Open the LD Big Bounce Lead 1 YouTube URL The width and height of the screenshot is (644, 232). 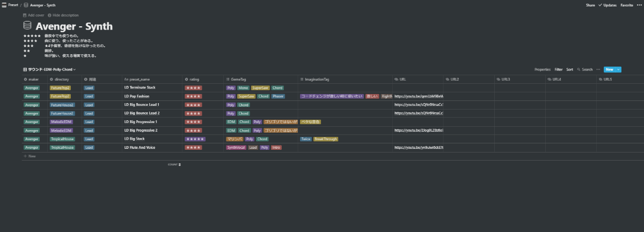[x=419, y=105]
